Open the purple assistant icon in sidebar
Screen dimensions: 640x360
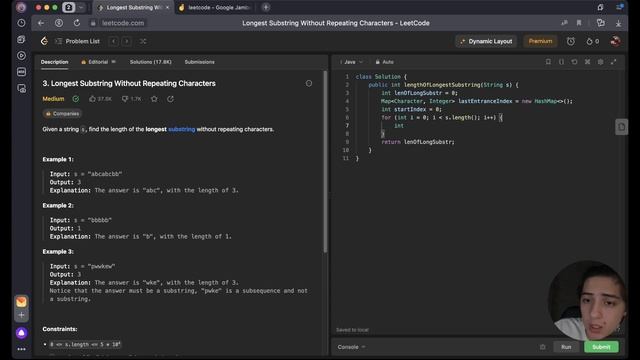click(22, 333)
